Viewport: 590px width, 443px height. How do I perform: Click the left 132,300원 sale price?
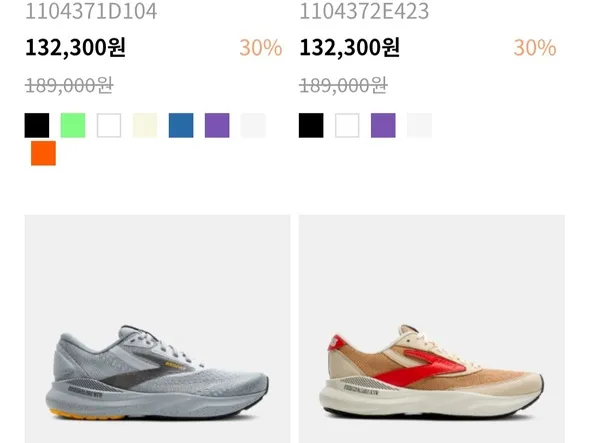pyautogui.click(x=75, y=48)
